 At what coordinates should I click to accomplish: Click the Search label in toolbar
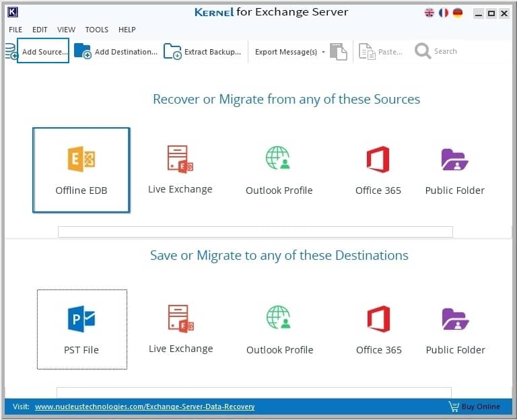[x=446, y=51]
